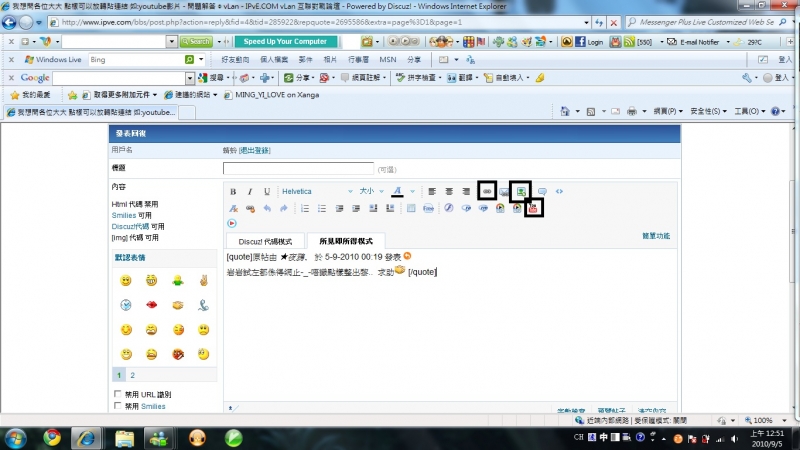The height and width of the screenshot is (450, 800).
Task: Undo the last edit in editor
Action: [267, 208]
